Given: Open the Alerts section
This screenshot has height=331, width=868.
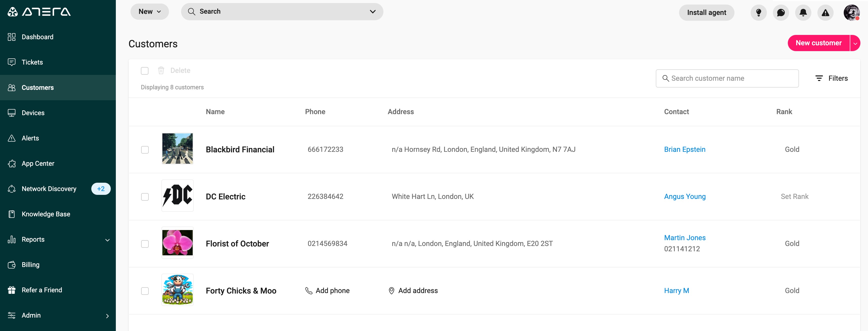Looking at the screenshot, I should click(x=58, y=138).
